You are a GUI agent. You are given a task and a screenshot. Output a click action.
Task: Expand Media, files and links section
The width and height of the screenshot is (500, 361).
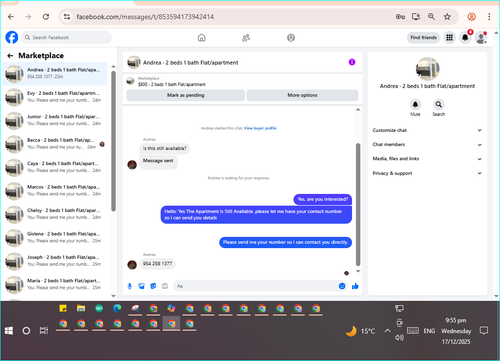pos(427,159)
